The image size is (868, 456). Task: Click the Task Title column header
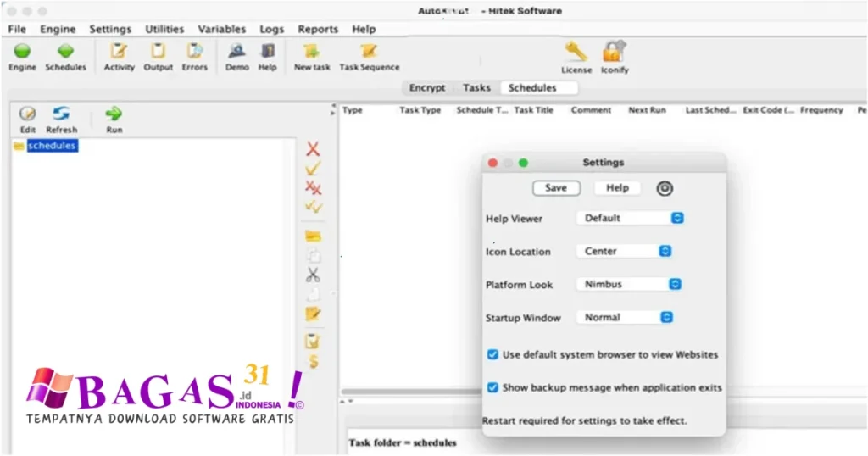click(533, 110)
